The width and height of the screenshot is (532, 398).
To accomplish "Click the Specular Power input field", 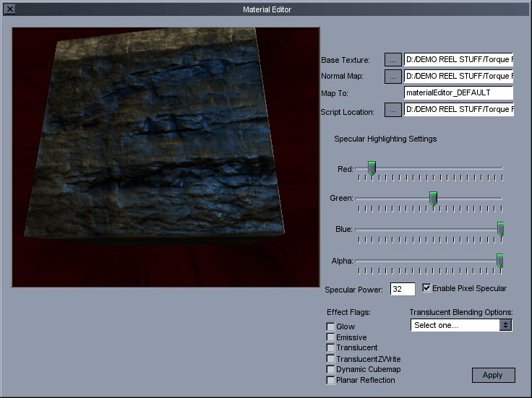I will coord(403,289).
